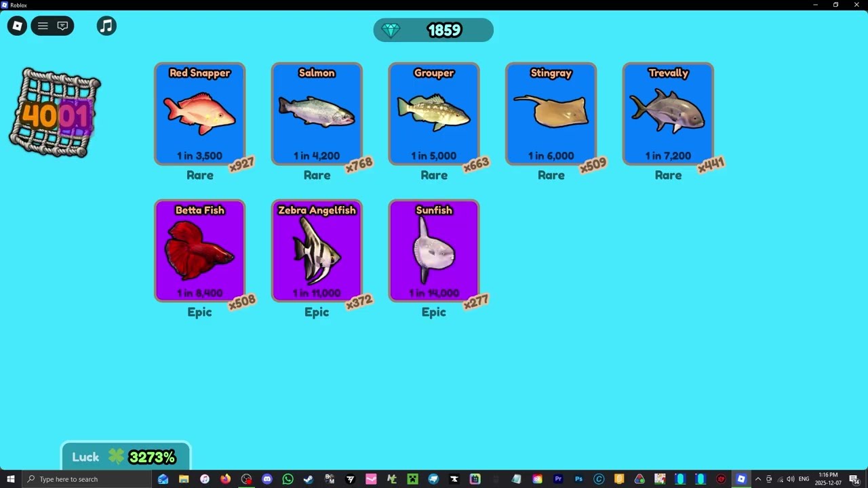Click the x509 count badge
Image resolution: width=868 pixels, height=488 pixels.
[x=593, y=165]
